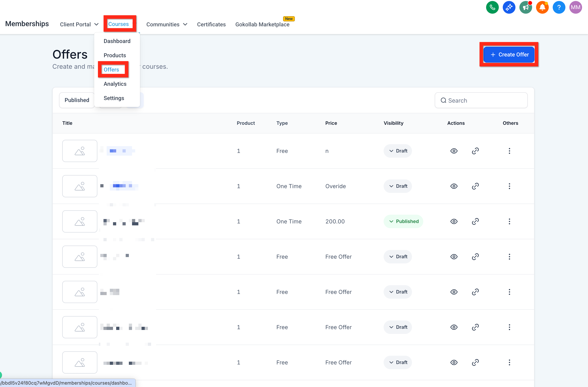588x387 pixels.
Task: Expand the Client Portal nav dropdown
Action: click(x=79, y=24)
